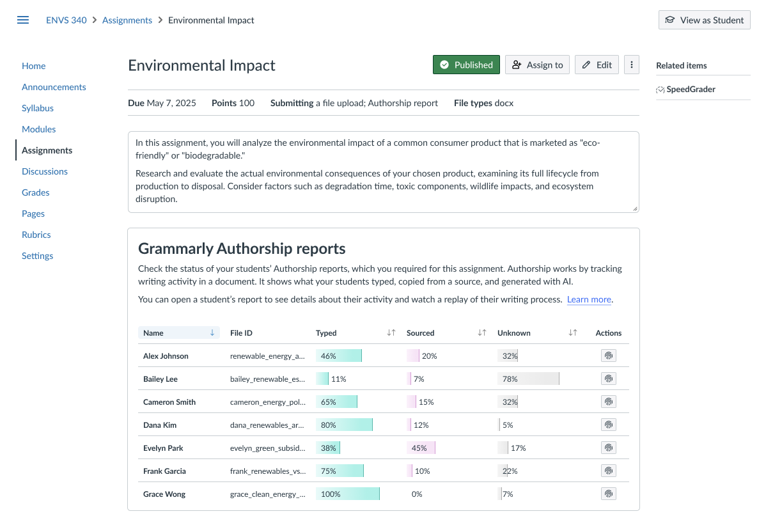
Task: Click View as Student button
Action: pyautogui.click(x=704, y=20)
